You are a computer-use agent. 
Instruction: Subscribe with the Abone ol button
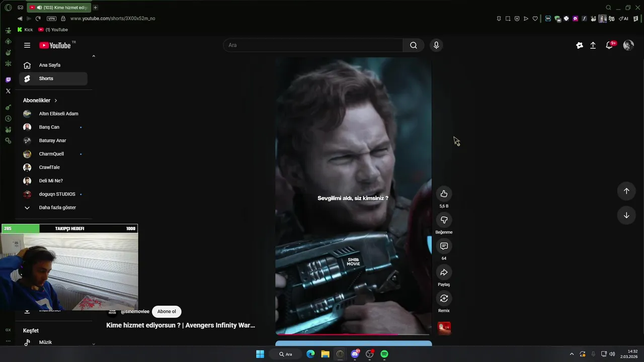(167, 312)
